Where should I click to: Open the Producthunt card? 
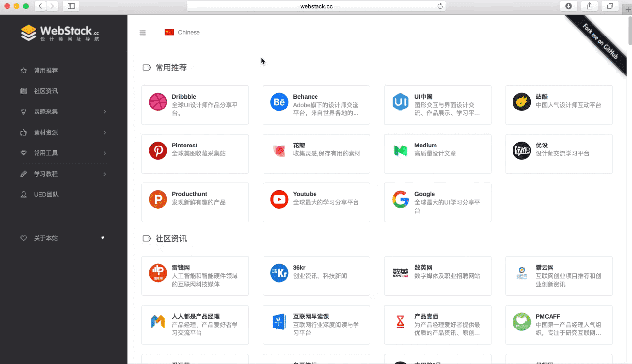(195, 202)
